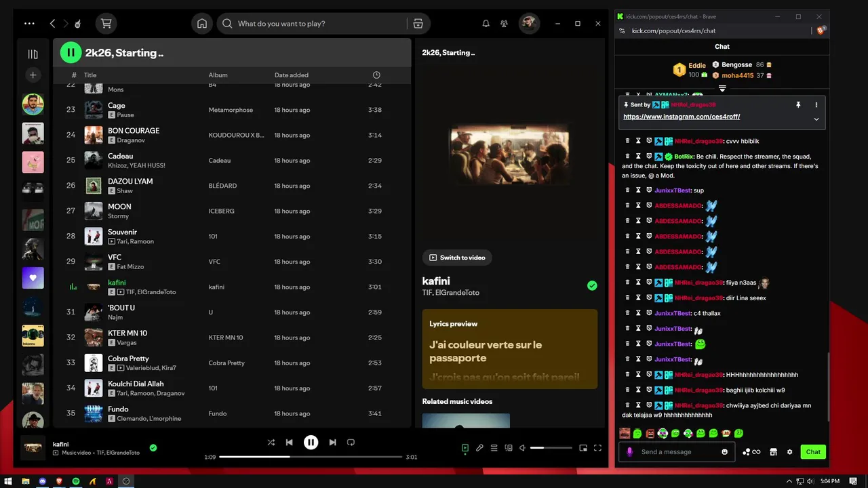Viewport: 868px width, 488px height.
Task: Go to the previous track
Action: tap(290, 443)
